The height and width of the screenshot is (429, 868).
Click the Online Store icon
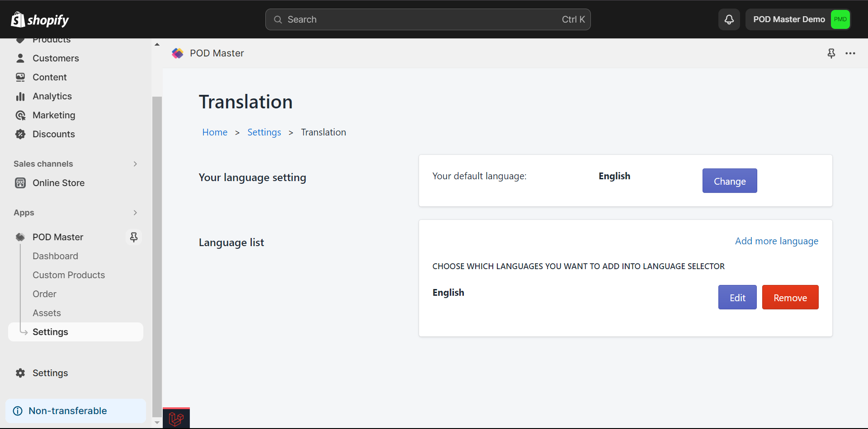(20, 183)
